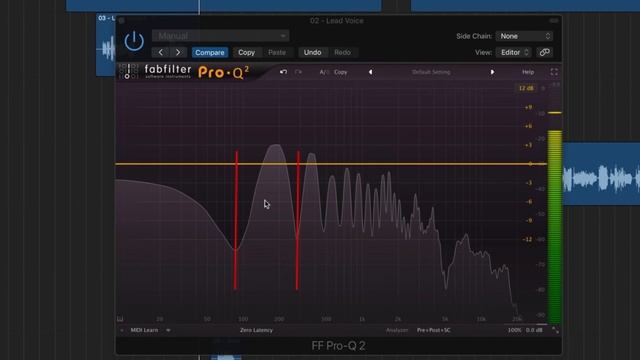The image size is (640, 360).
Task: Select next Pro-Q preset triangle
Action: tap(492, 72)
